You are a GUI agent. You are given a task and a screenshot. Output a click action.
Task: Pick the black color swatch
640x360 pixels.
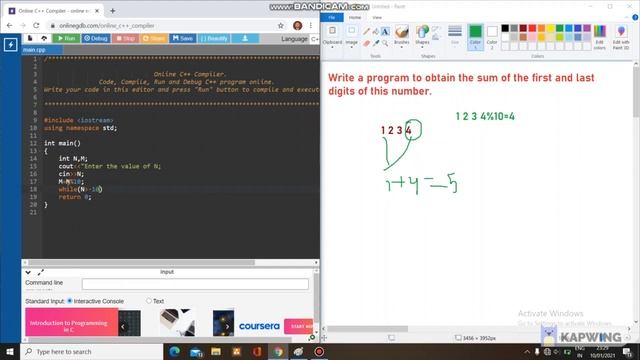coord(505,28)
